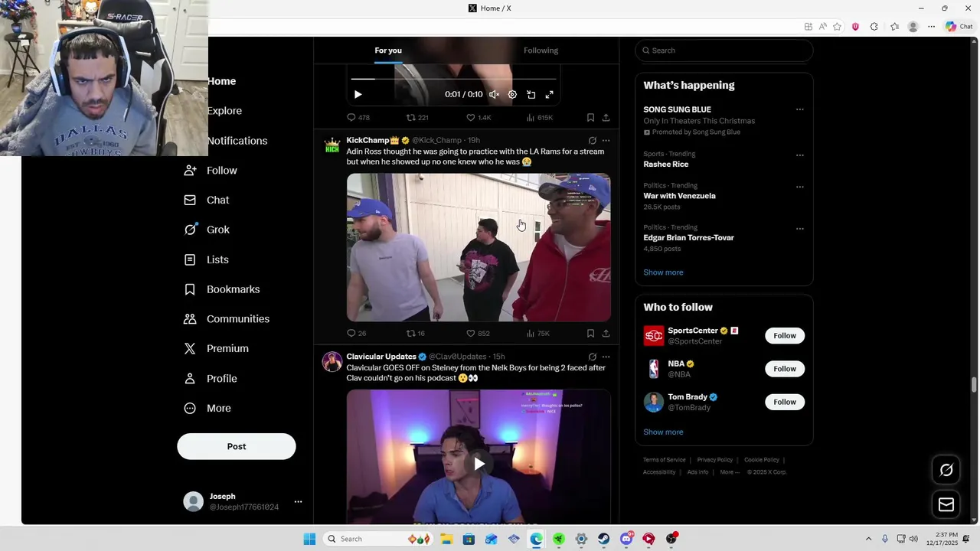The image size is (980, 551).
Task: Open replies on the 478-comment post
Action: coord(358,117)
